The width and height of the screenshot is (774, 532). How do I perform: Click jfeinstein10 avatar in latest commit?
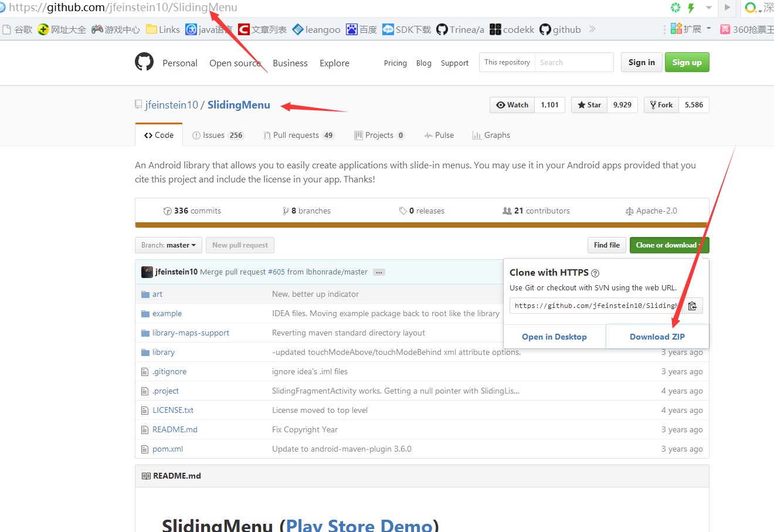pyautogui.click(x=147, y=272)
